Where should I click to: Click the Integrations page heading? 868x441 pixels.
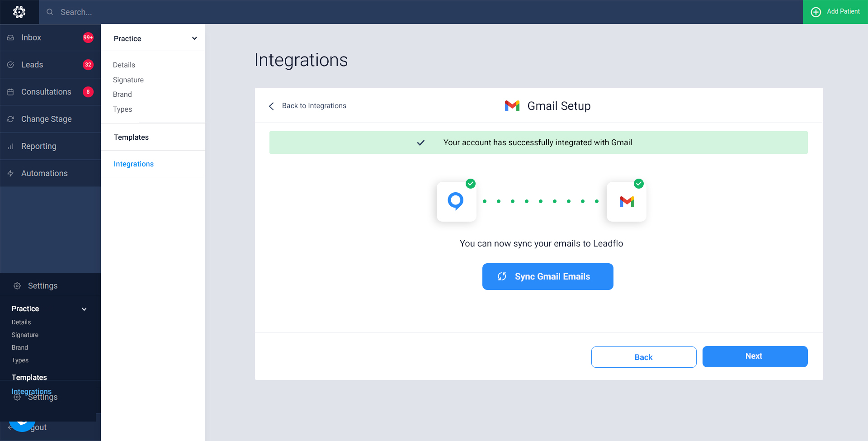[301, 60]
